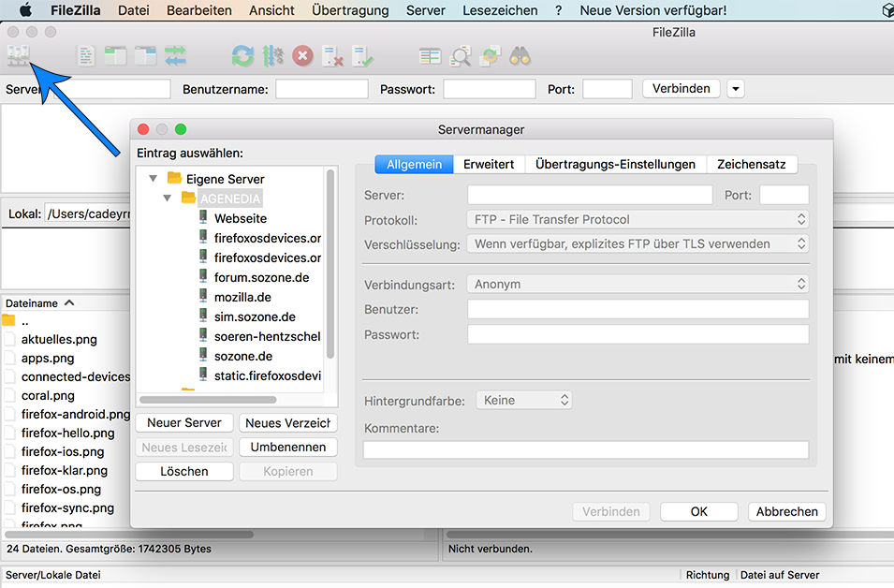Image resolution: width=894 pixels, height=588 pixels.
Task: Switch to the Erweitert tab
Action: [x=489, y=164]
